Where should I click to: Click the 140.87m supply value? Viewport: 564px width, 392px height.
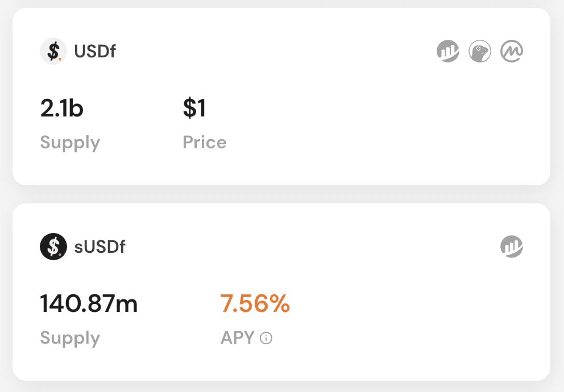[x=89, y=304]
